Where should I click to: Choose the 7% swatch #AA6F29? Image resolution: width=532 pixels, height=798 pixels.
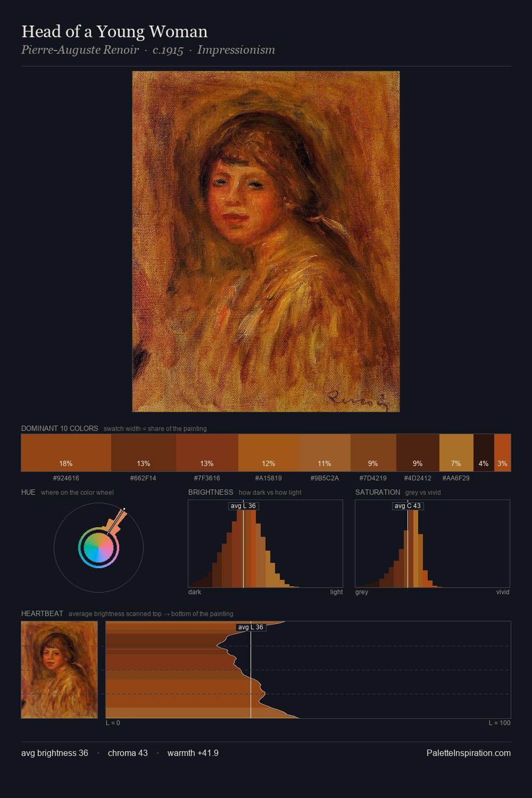pos(456,453)
